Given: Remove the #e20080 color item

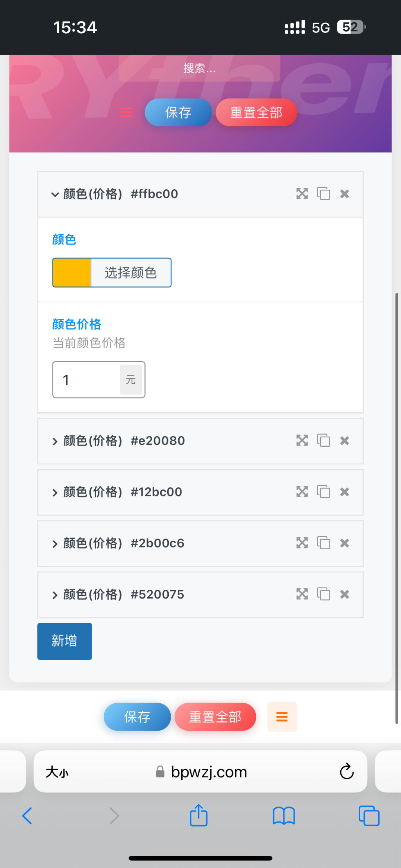Looking at the screenshot, I should [x=345, y=441].
